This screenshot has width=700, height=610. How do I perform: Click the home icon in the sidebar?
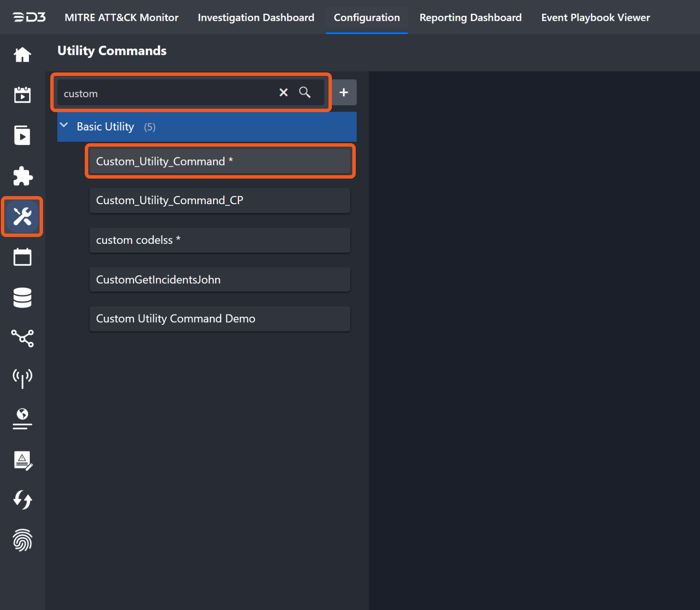pyautogui.click(x=22, y=55)
